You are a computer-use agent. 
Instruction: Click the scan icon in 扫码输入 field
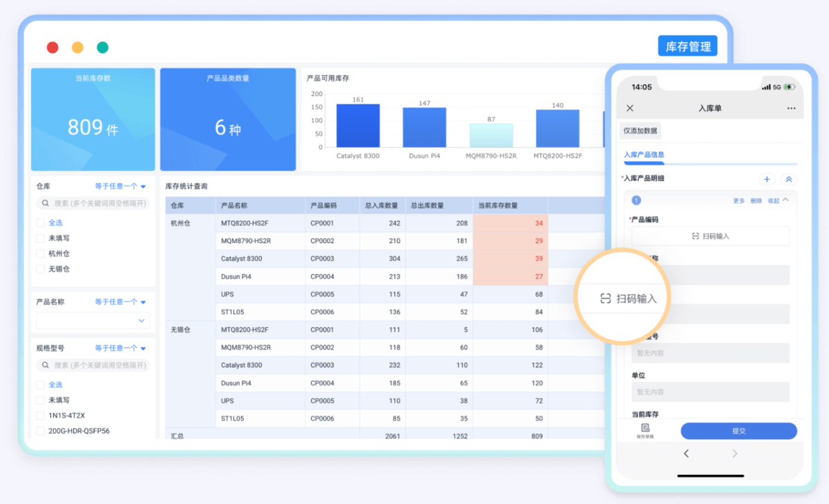click(696, 236)
